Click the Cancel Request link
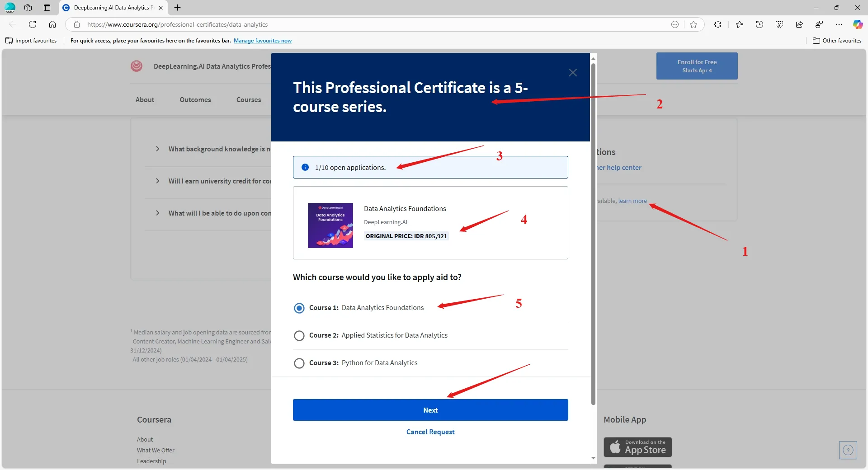The image size is (868, 470). point(430,432)
